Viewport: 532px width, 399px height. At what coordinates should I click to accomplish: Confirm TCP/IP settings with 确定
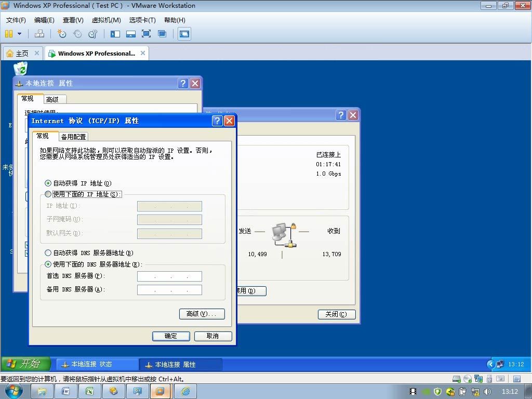pyautogui.click(x=171, y=336)
